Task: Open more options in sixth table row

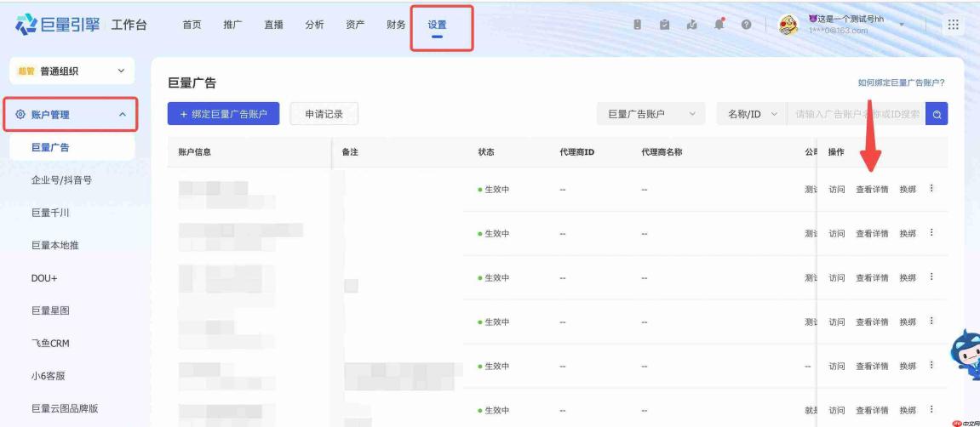Action: 931,409
